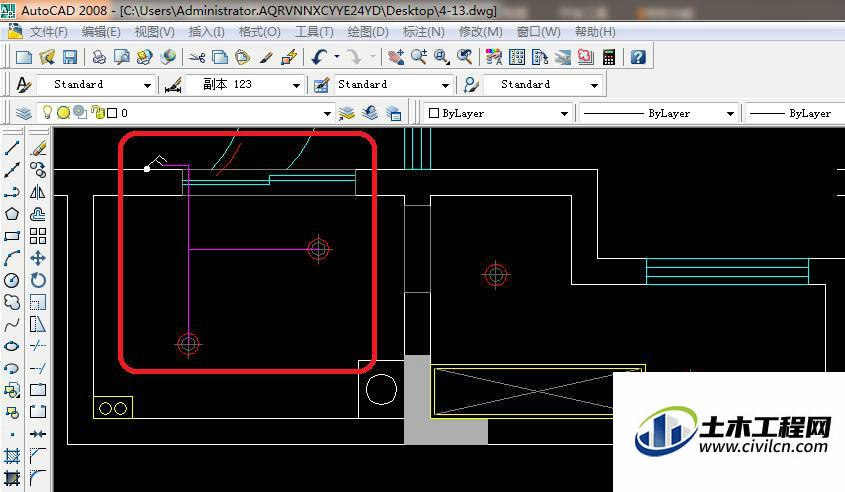The width and height of the screenshot is (845, 492).
Task: Open the Block Editor icon
Action: click(x=289, y=57)
